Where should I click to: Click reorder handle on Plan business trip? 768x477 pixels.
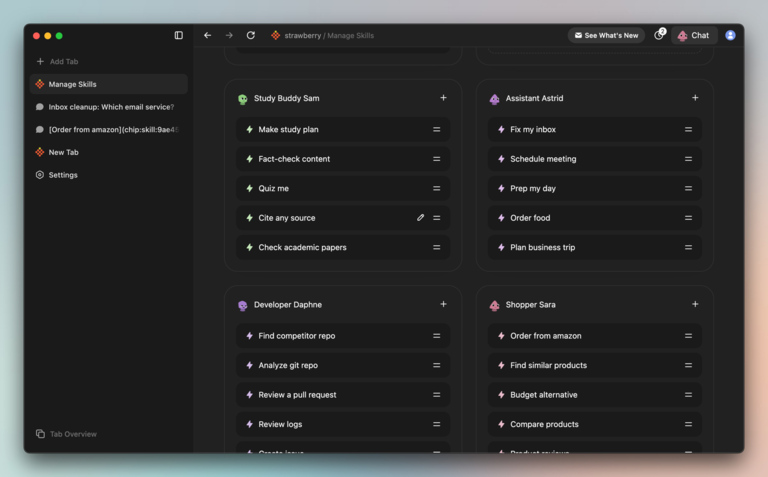pyautogui.click(x=688, y=247)
